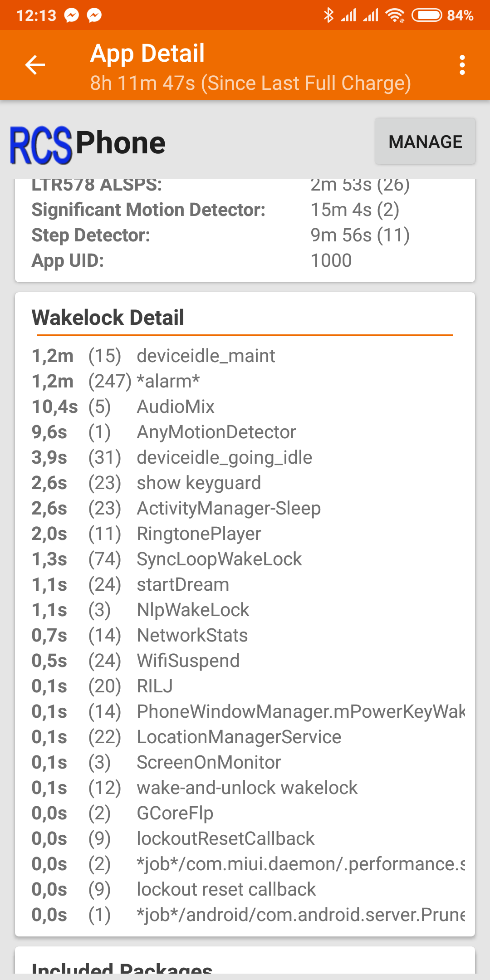The image size is (490, 980).
Task: Tap the first Messenger notification icon
Action: [72, 15]
